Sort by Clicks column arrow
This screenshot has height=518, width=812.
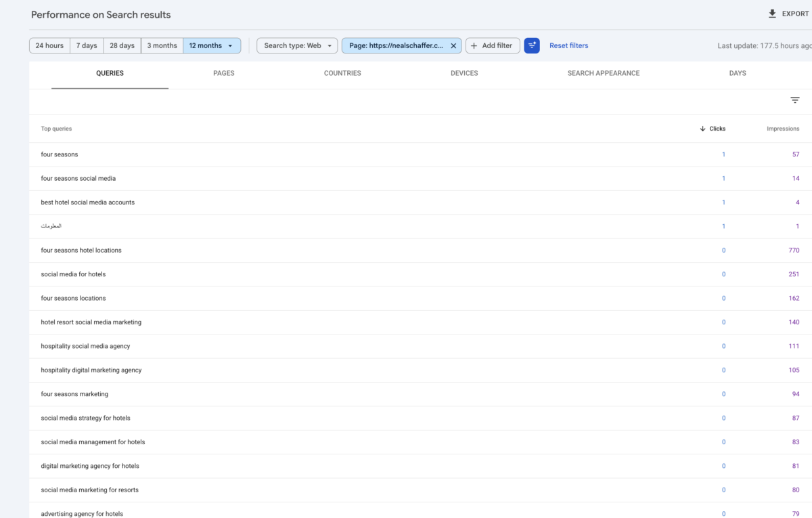703,129
